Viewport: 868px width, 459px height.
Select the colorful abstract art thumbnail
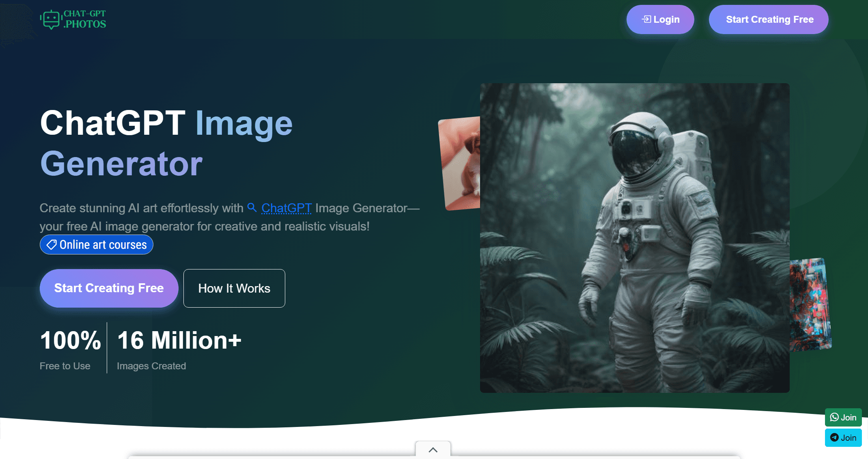click(810, 304)
